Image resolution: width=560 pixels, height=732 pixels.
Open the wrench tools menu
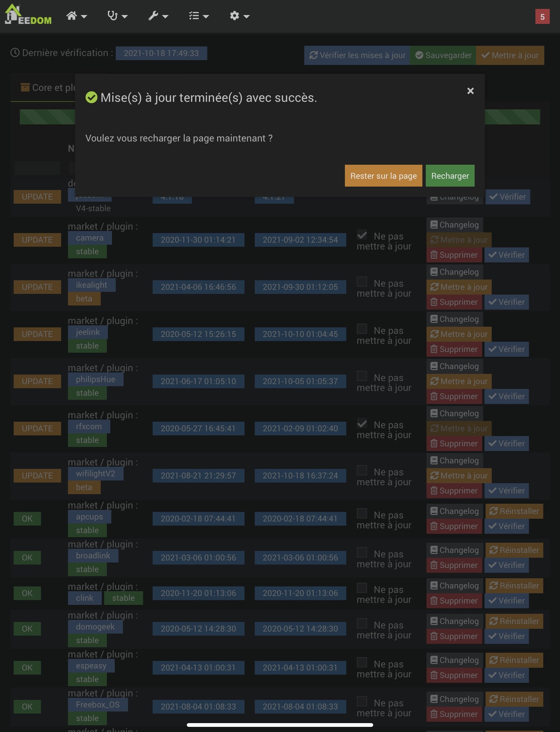point(158,16)
